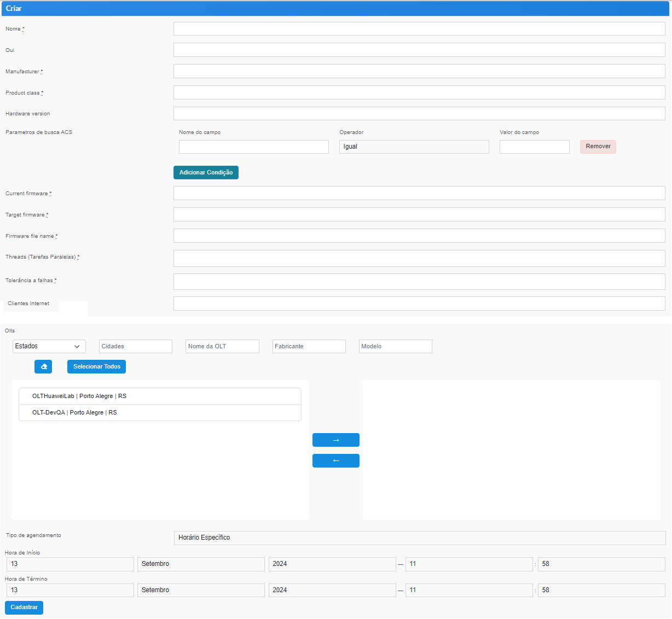Focus the Nome text field

click(419, 29)
